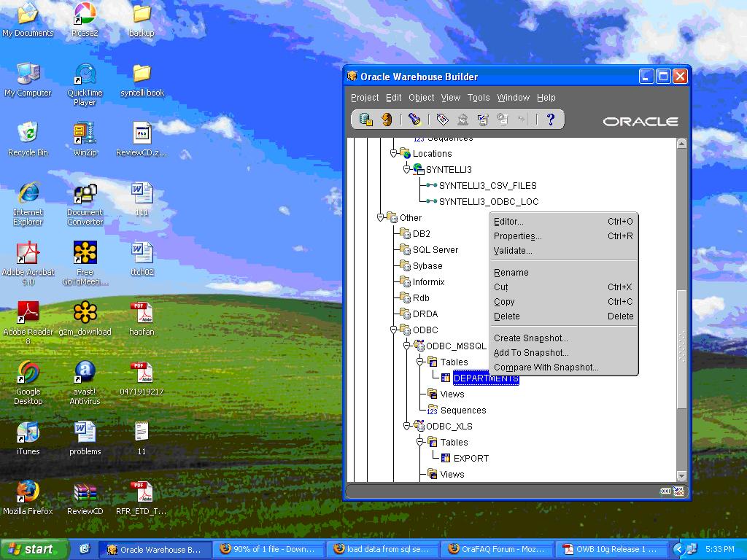
Task: Open help via question mark icon
Action: click(x=551, y=120)
